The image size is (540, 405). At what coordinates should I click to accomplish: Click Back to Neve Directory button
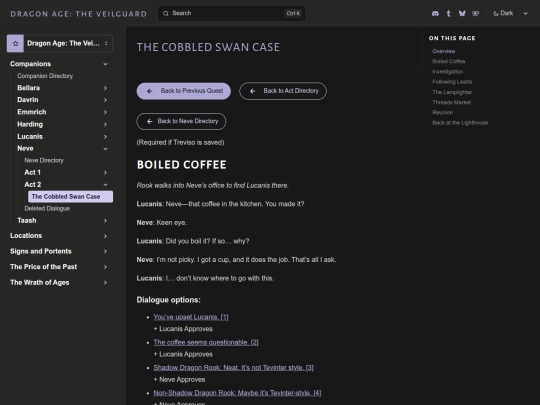pyautogui.click(x=181, y=121)
